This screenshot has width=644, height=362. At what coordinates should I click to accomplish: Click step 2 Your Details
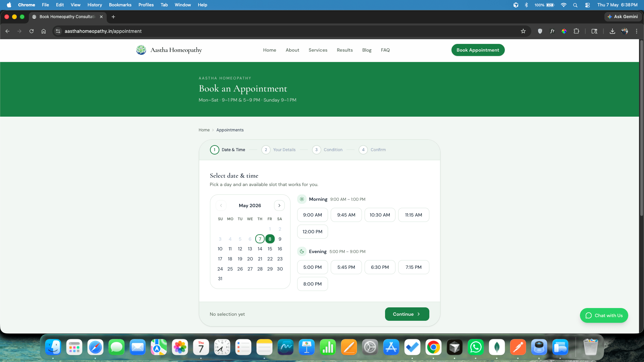point(279,150)
